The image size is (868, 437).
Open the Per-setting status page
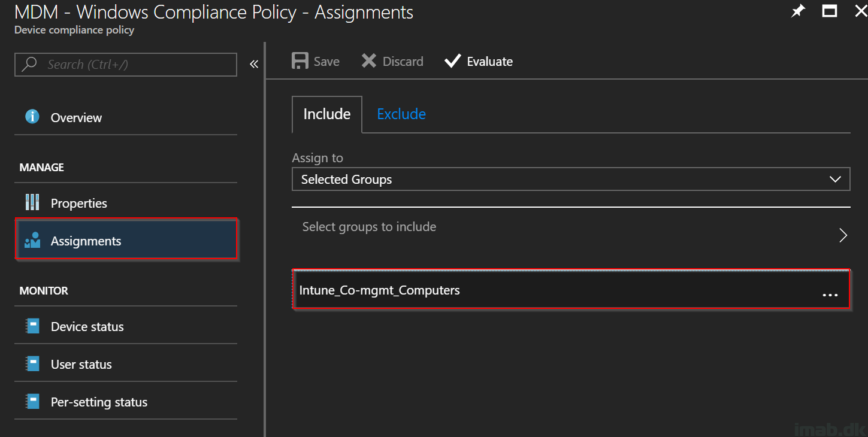click(x=126, y=402)
